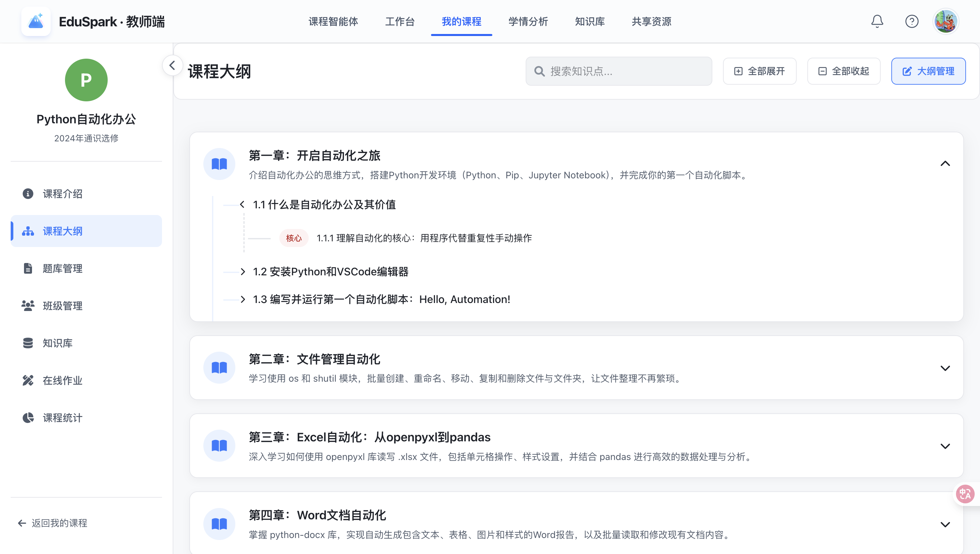
Task: Click 返回我的课程 link
Action: click(53, 523)
